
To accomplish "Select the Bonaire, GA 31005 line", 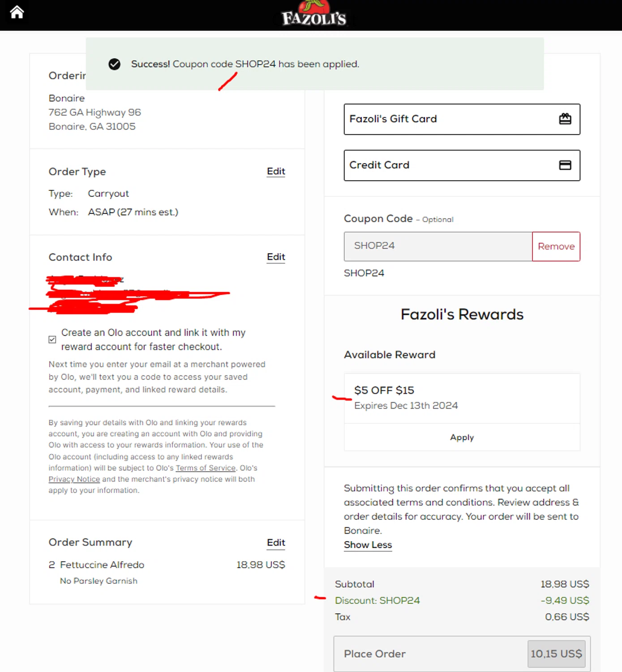I will 92,126.
